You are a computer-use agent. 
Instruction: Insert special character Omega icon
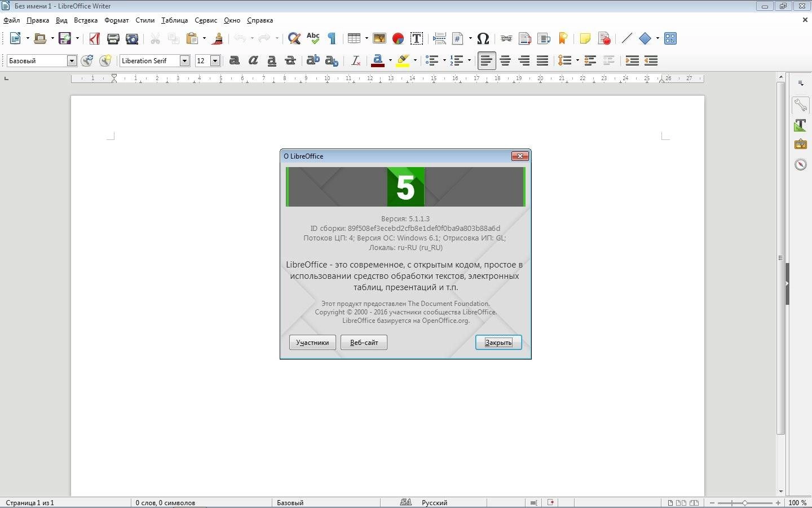tap(483, 38)
